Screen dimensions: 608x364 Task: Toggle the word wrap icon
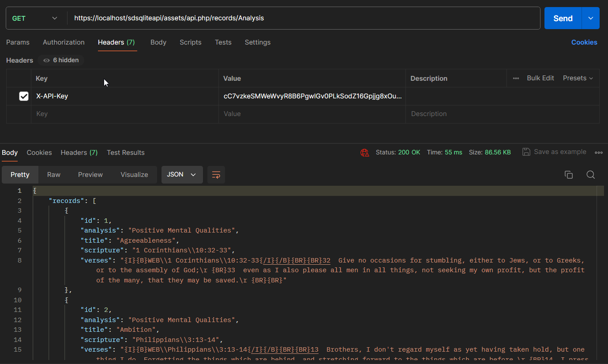pos(216,175)
